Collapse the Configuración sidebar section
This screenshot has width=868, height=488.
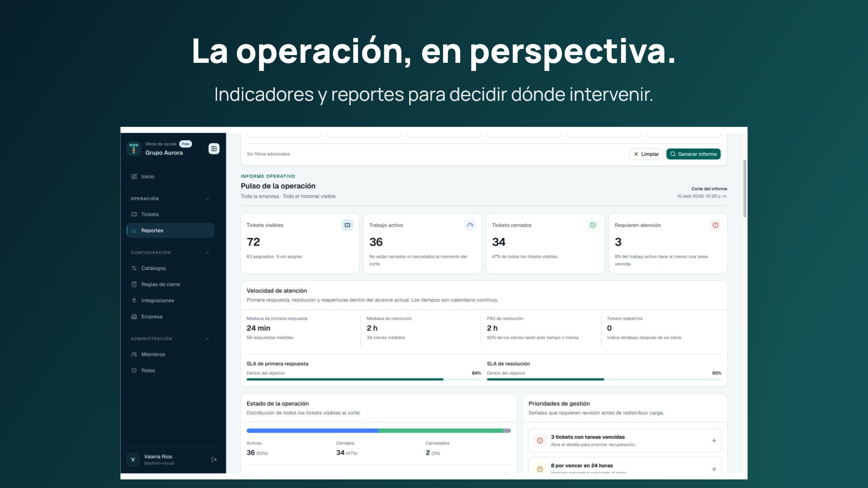tap(208, 253)
